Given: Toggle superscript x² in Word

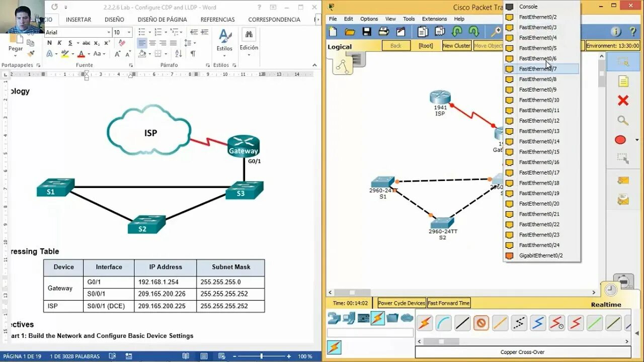Looking at the screenshot, I should (x=107, y=43).
